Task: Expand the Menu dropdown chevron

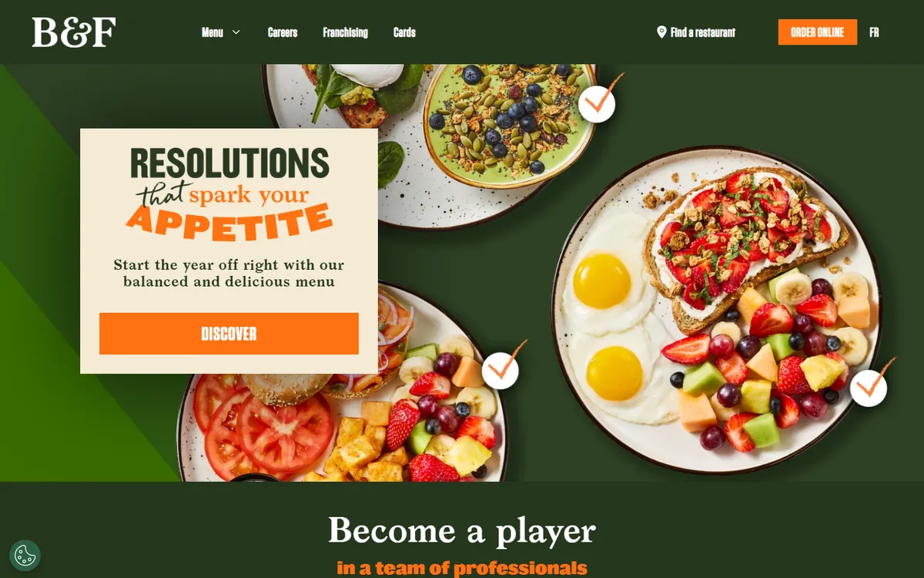Action: 236,32
